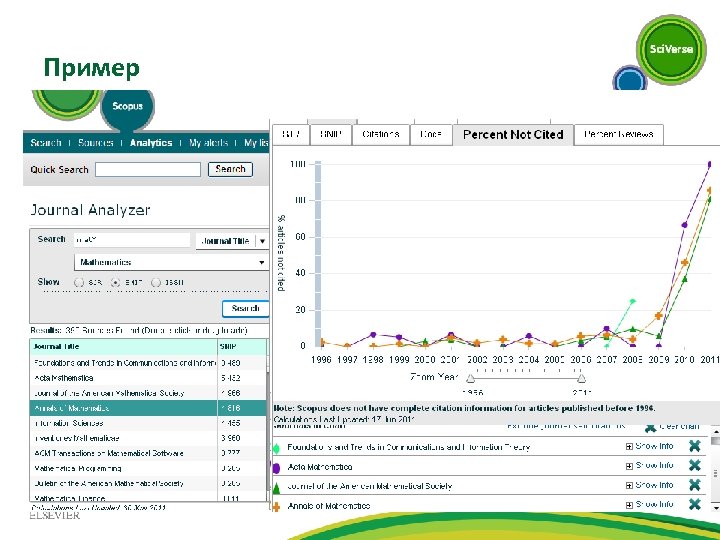720x540 pixels.
Task: Remove Foundations and Trends journal with X icon
Action: point(695,446)
